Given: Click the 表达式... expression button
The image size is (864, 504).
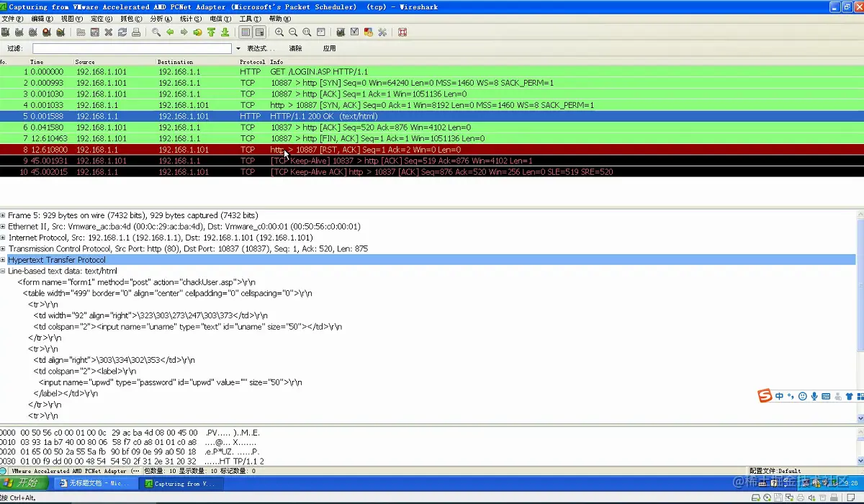Looking at the screenshot, I should [261, 48].
